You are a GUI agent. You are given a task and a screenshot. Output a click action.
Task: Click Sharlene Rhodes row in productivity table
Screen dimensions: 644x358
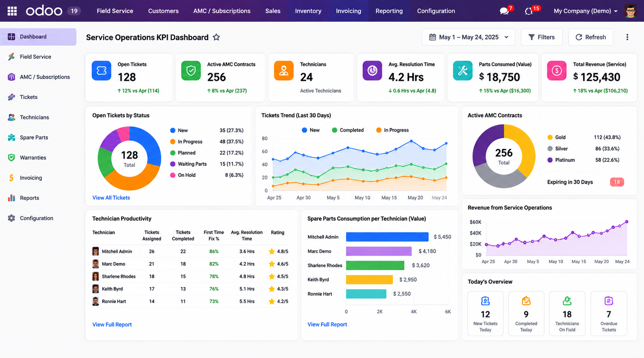point(191,276)
